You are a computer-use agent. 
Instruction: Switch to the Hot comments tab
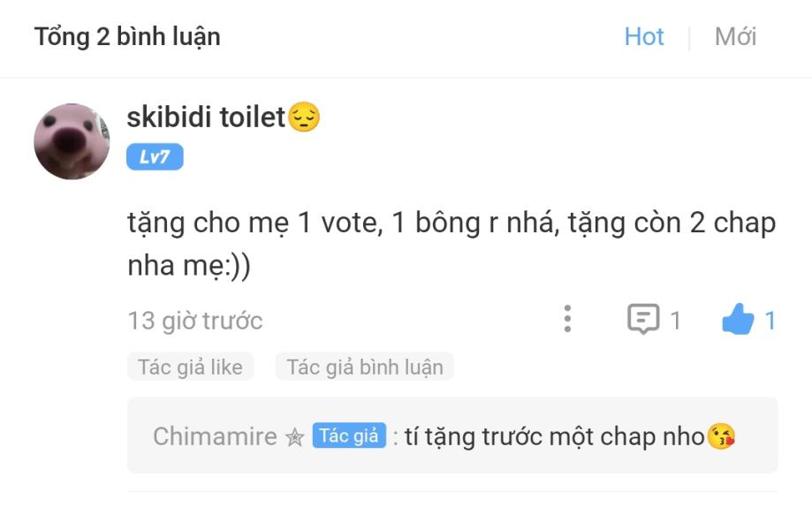click(643, 37)
